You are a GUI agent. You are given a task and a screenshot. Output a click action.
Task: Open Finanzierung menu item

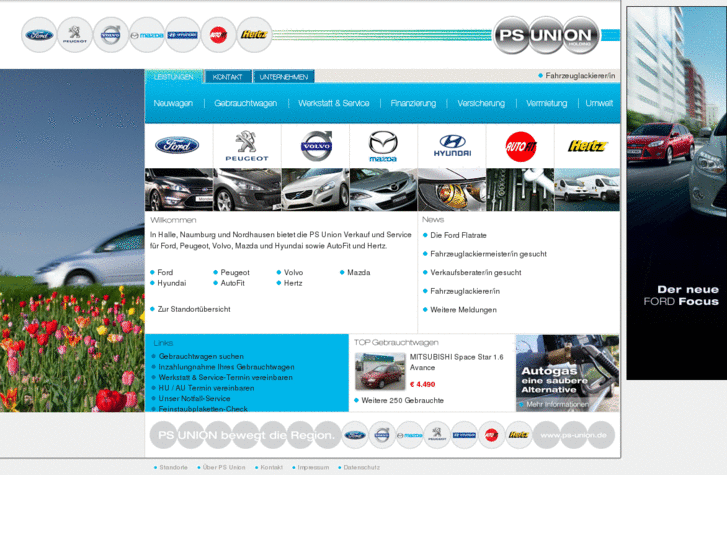pos(413,103)
